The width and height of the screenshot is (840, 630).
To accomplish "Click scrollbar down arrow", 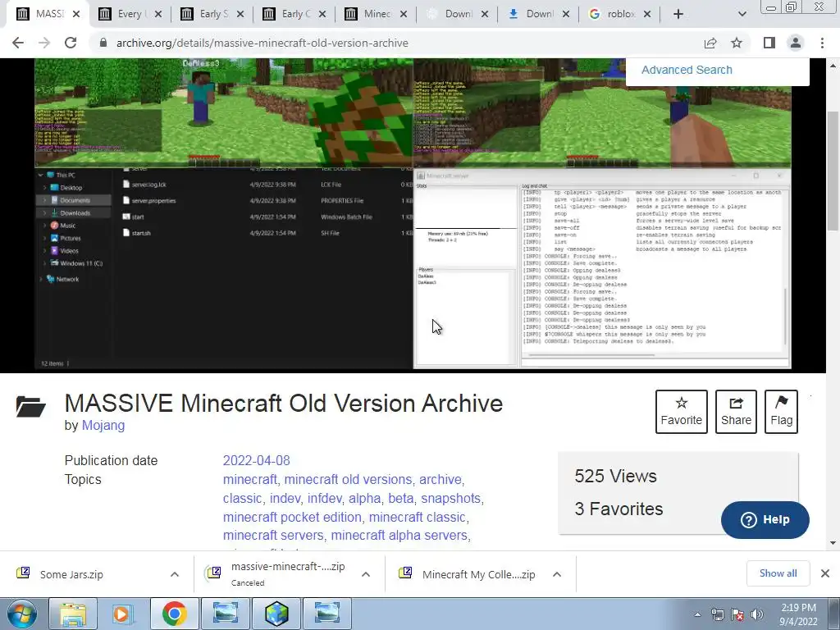I will pos(833,543).
